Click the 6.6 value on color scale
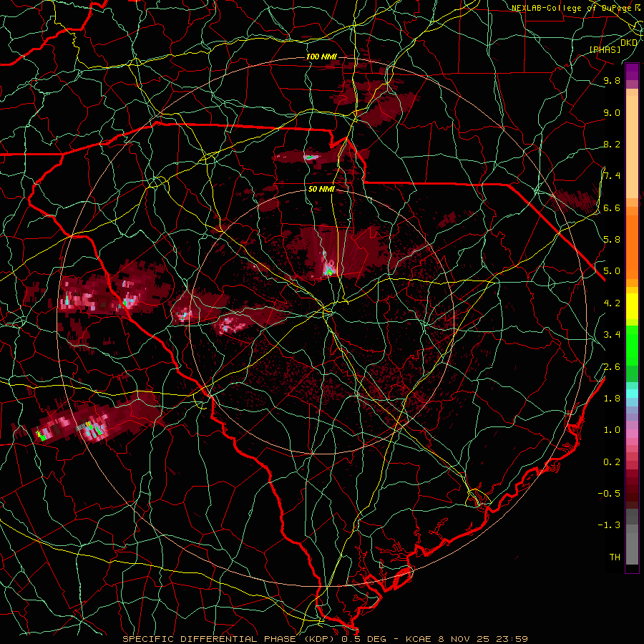 [x=612, y=208]
